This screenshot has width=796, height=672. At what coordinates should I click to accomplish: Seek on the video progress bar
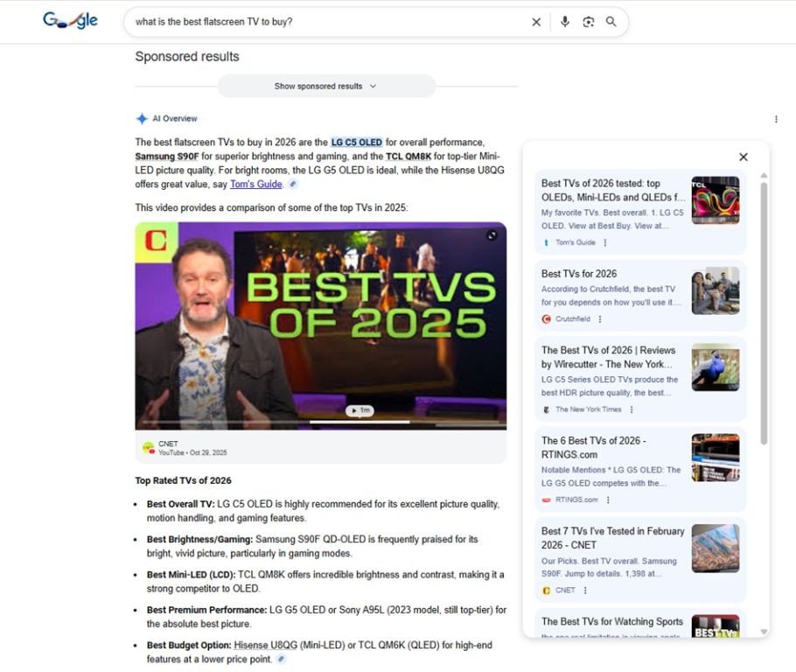(321, 422)
